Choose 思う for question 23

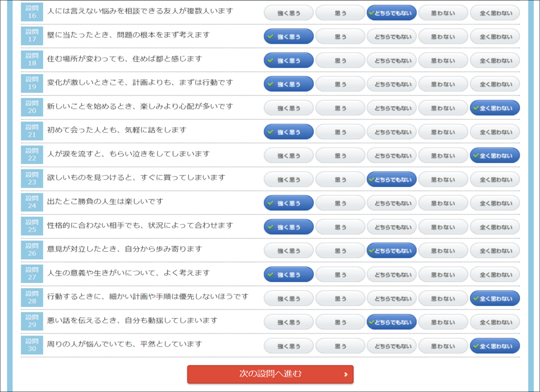tap(340, 179)
